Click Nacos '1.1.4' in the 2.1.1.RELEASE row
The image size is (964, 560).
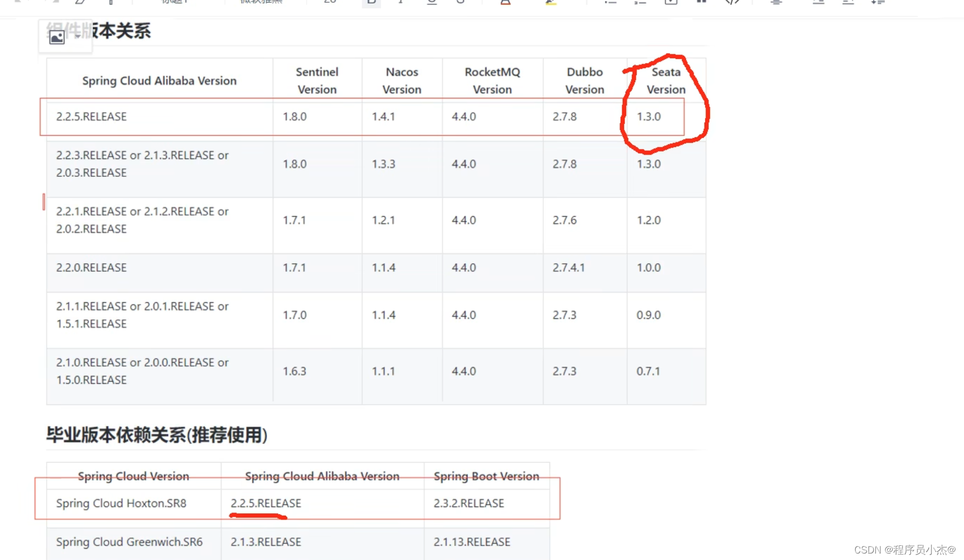tap(383, 315)
